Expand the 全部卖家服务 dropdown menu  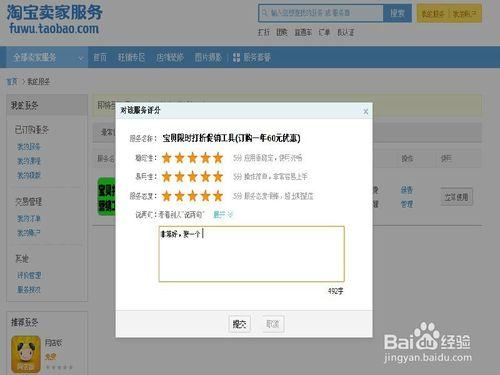pyautogui.click(x=47, y=57)
